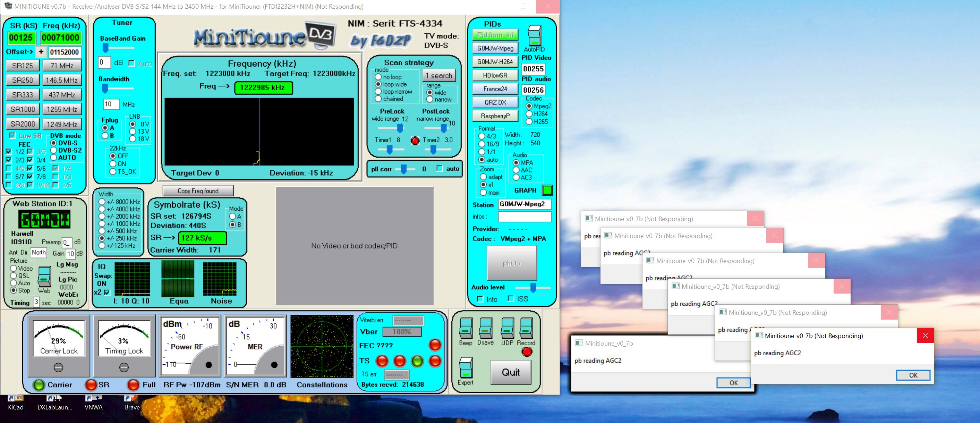Image resolution: width=980 pixels, height=423 pixels.
Task: Click the 1 search button
Action: tap(439, 76)
